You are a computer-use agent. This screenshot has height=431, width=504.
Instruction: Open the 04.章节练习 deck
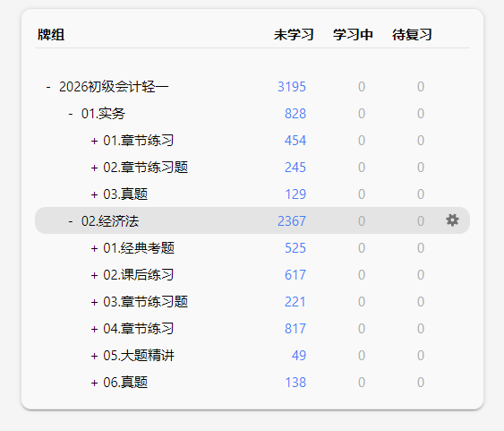[138, 329]
